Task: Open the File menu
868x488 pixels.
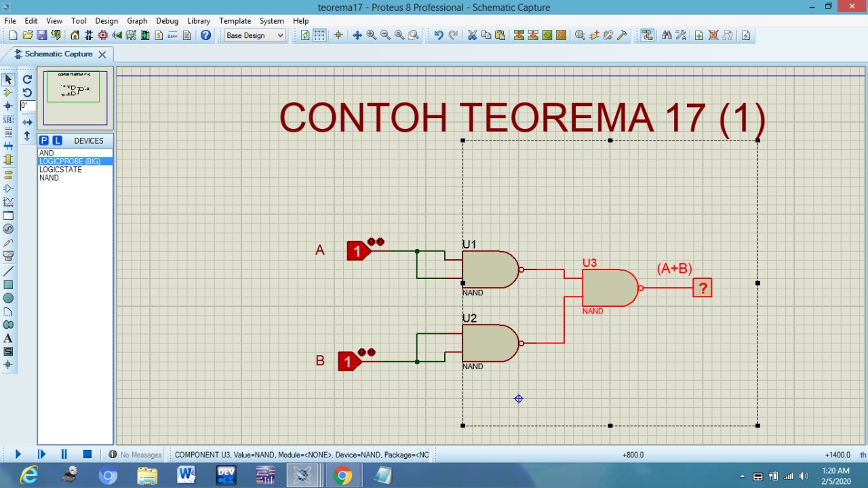Action: pos(10,21)
